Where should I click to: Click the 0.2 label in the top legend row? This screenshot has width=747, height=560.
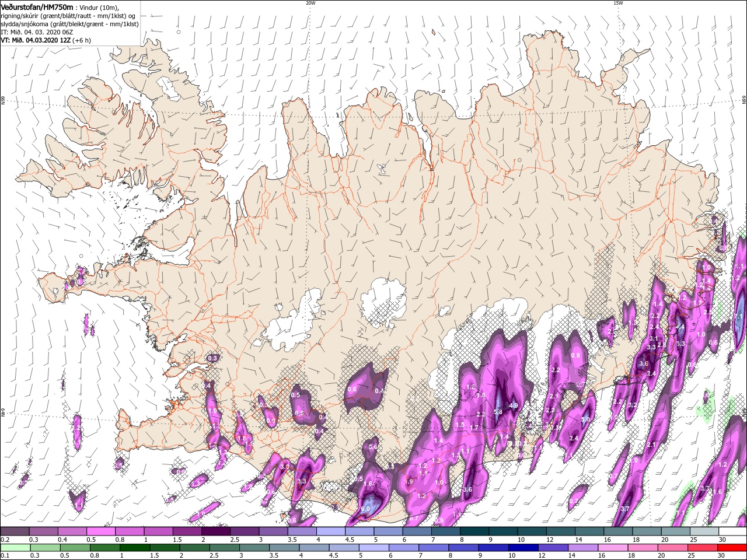click(5, 540)
